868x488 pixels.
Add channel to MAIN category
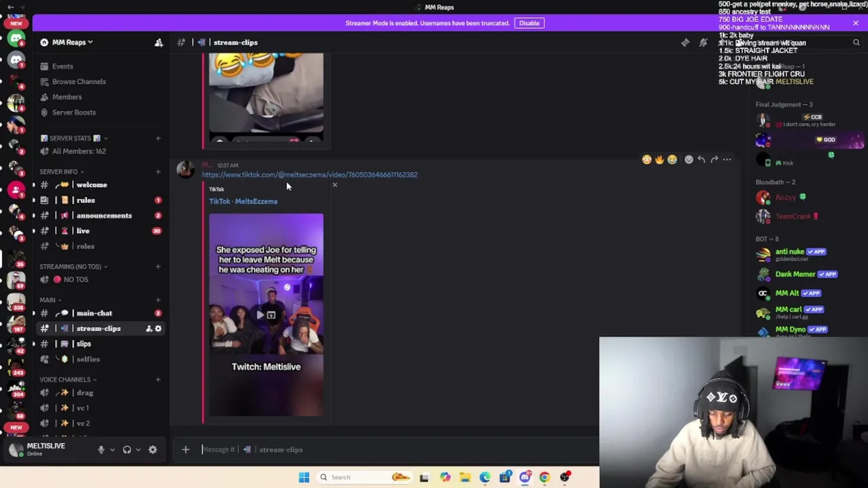pos(158,300)
